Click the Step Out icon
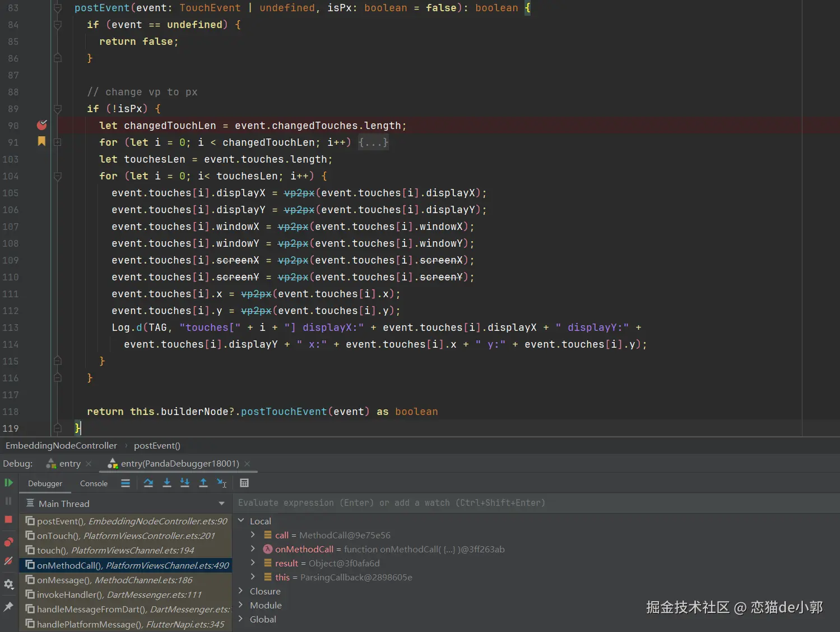This screenshot has width=840, height=632. coord(203,483)
